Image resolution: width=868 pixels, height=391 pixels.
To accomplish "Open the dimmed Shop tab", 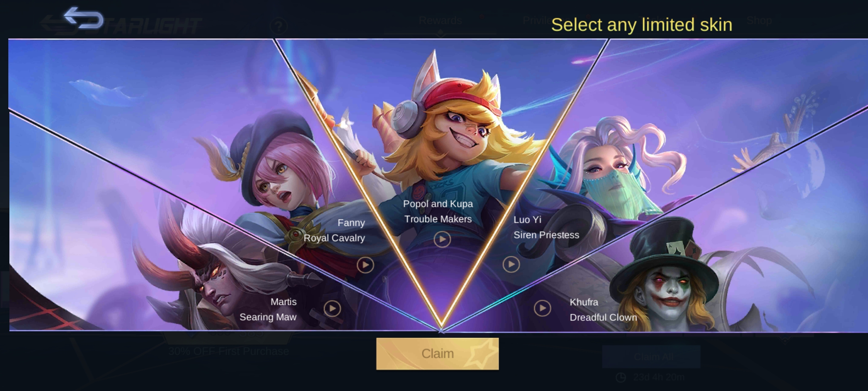I will coord(759,20).
